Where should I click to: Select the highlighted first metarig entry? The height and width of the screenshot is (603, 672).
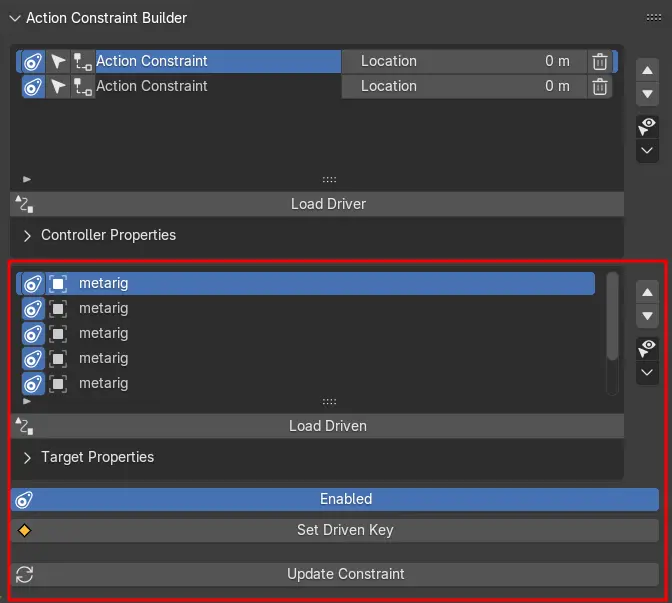pos(306,283)
